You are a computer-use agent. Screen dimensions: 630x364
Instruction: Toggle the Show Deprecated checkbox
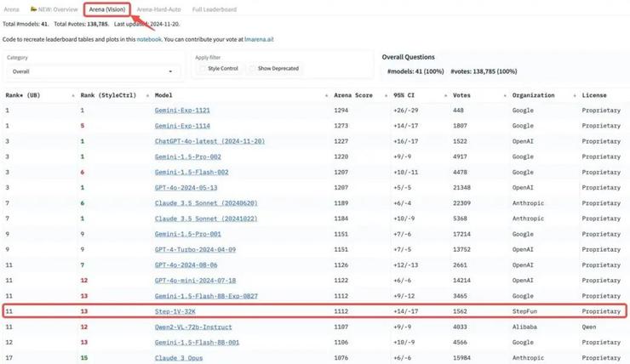tap(252, 69)
